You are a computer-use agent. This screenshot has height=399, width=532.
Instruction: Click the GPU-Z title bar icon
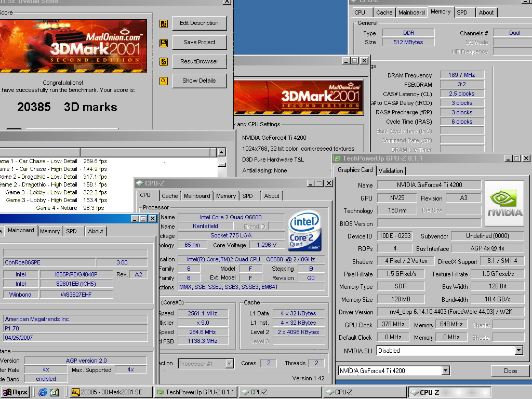pyautogui.click(x=337, y=158)
